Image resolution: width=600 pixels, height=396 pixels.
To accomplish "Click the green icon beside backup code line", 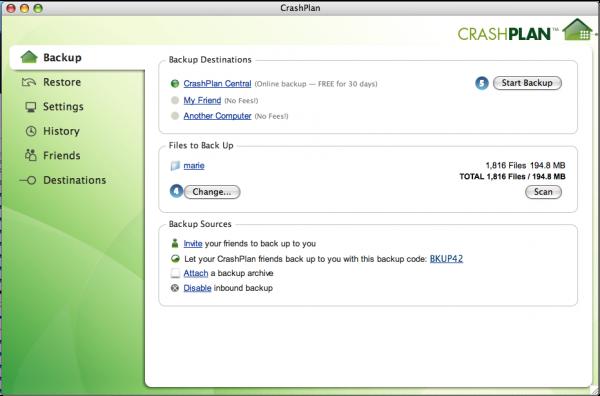I will click(175, 259).
